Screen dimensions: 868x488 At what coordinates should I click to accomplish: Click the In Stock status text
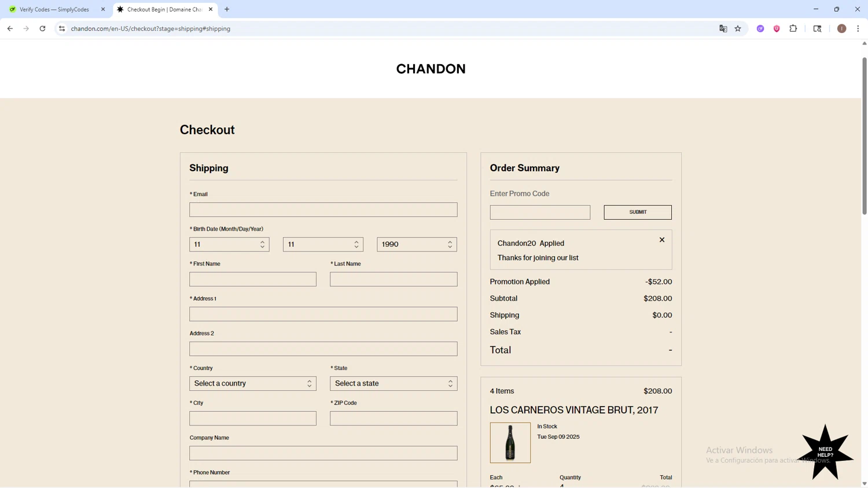[547, 426]
